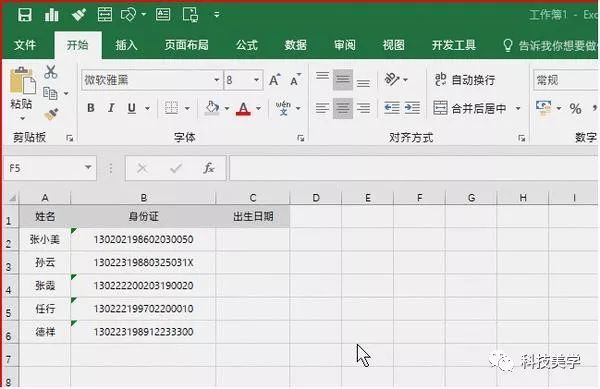This screenshot has height=389, width=600.
Task: Click the fx Insert Function icon
Action: click(209, 168)
